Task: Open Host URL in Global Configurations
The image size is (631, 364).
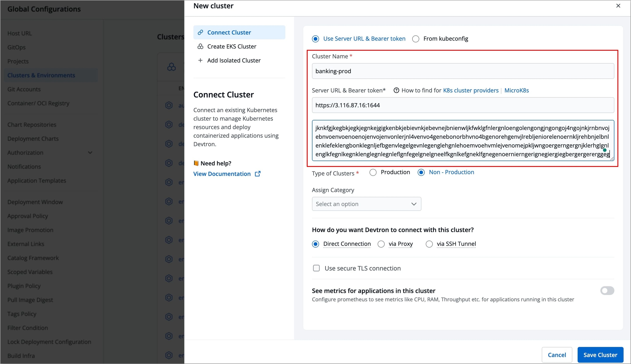Action: pyautogui.click(x=19, y=33)
